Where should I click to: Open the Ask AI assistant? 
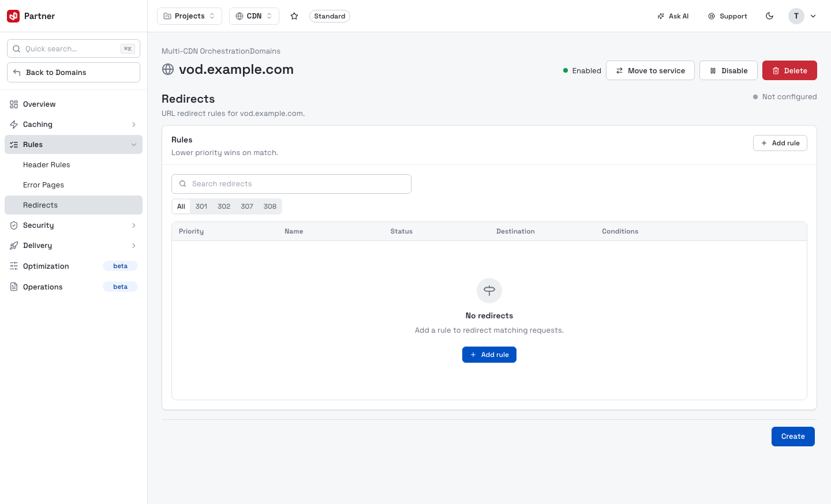pyautogui.click(x=673, y=16)
